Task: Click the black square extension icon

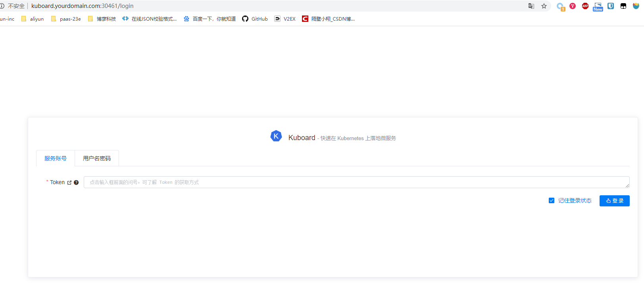Action: point(623,6)
